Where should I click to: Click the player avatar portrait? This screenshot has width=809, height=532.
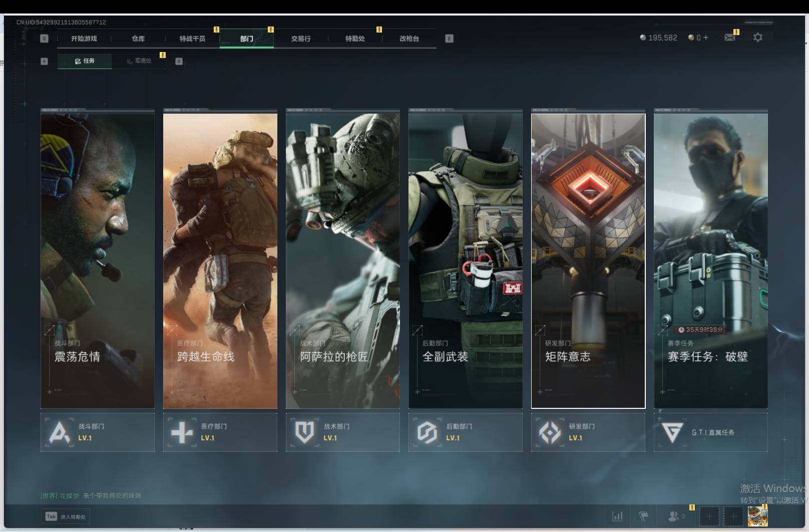[757, 516]
